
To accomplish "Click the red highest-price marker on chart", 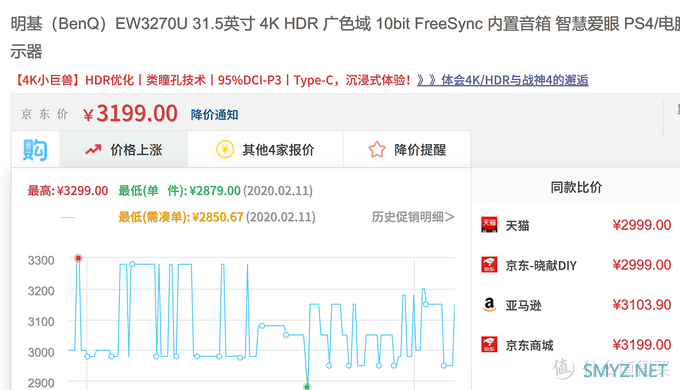I will tap(78, 258).
